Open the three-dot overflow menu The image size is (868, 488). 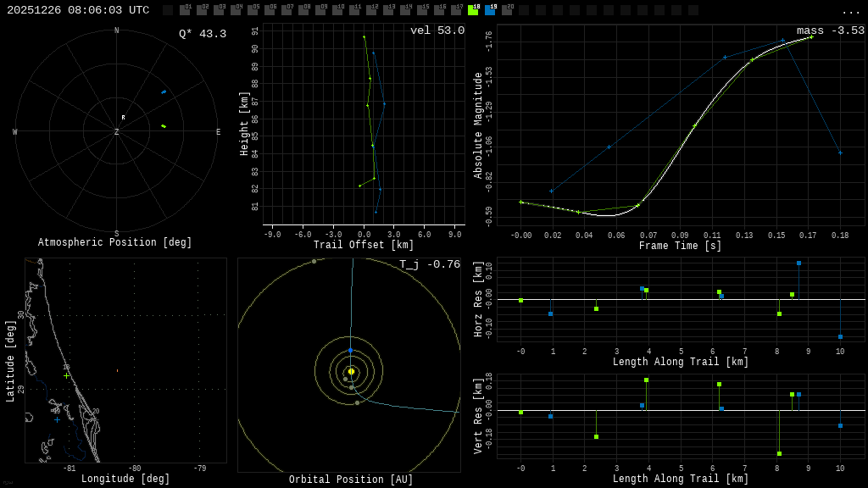[850, 11]
